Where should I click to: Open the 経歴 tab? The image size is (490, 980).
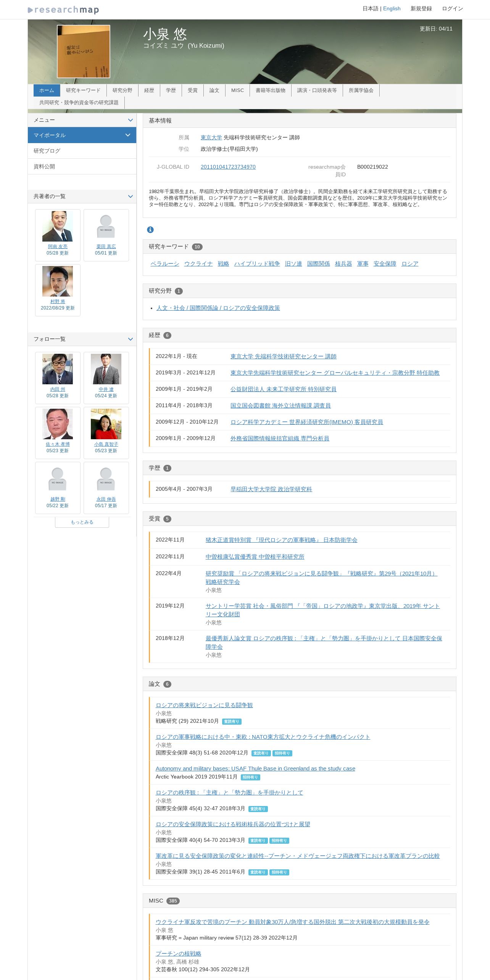coord(149,90)
